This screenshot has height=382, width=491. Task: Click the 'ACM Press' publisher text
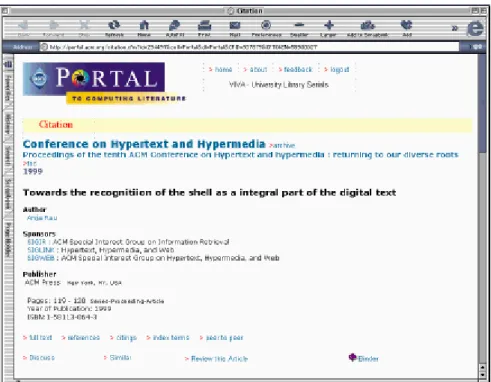click(x=43, y=282)
